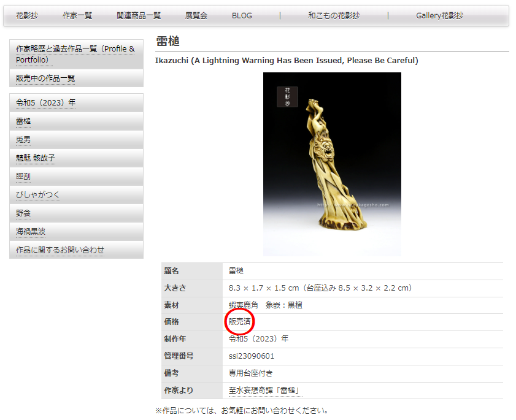Image resolution: width=516 pixels, height=420 pixels.
Task: Open BLOG in the top menu
Action: (x=242, y=15)
